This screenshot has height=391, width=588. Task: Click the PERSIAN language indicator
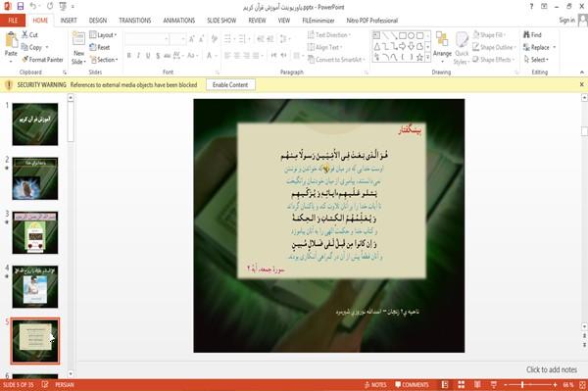pyautogui.click(x=64, y=385)
